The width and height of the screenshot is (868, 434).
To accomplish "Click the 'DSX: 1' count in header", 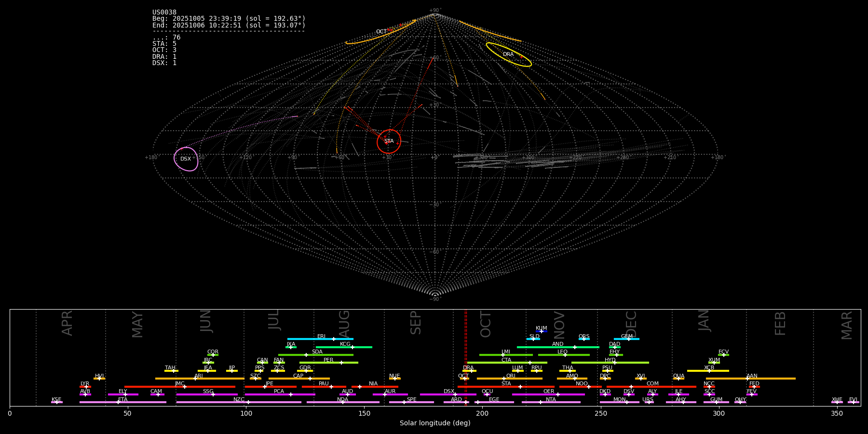I will pyautogui.click(x=164, y=63).
